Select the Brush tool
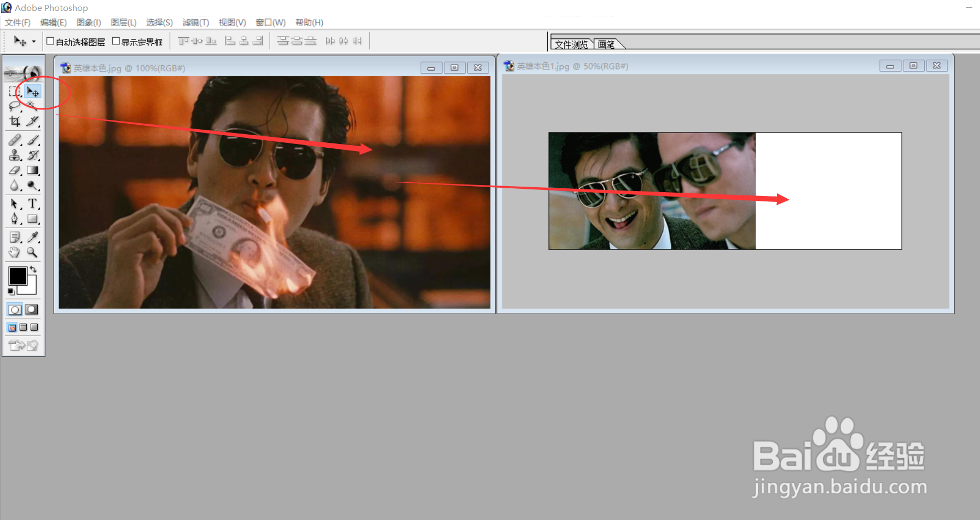 [32, 140]
